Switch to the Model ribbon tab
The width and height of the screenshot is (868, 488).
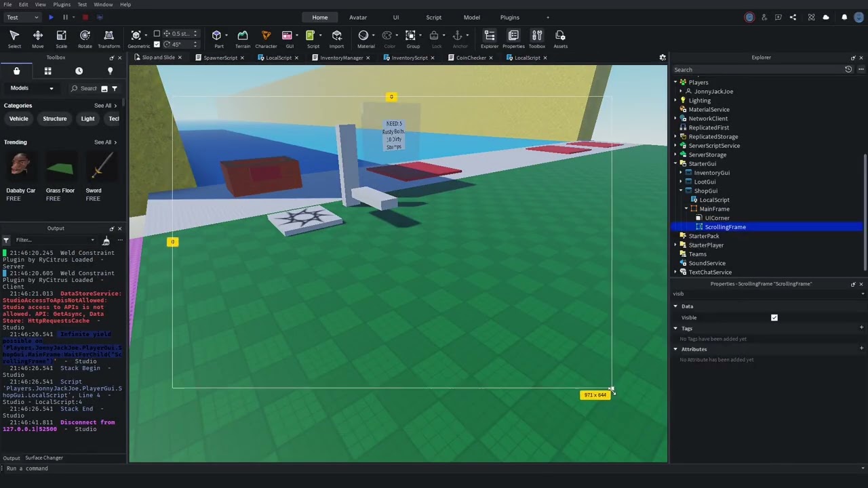[x=471, y=17]
